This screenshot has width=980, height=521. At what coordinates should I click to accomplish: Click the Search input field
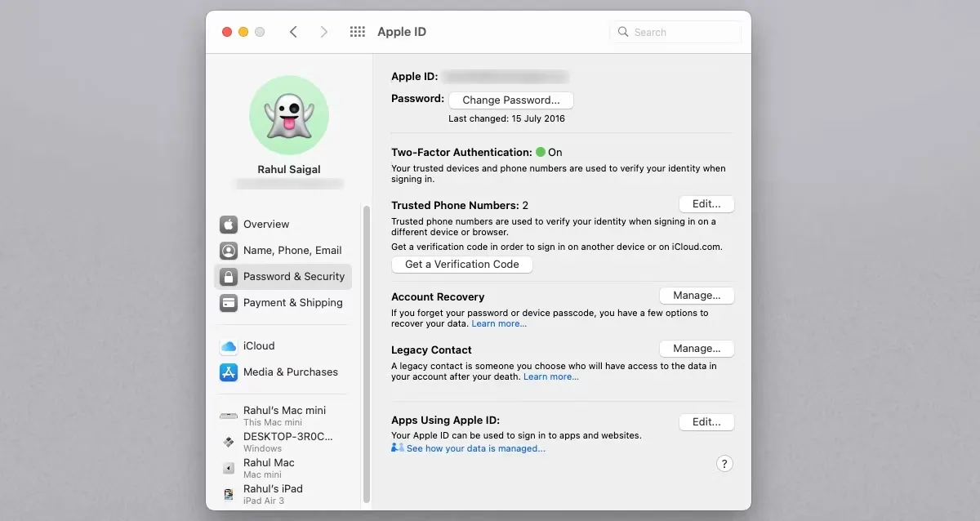click(x=675, y=32)
